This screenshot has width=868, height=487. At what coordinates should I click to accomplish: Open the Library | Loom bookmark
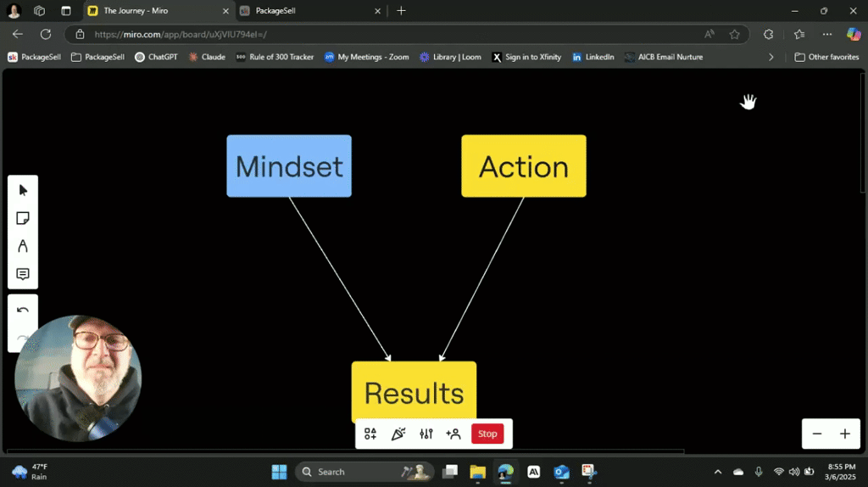click(x=451, y=57)
